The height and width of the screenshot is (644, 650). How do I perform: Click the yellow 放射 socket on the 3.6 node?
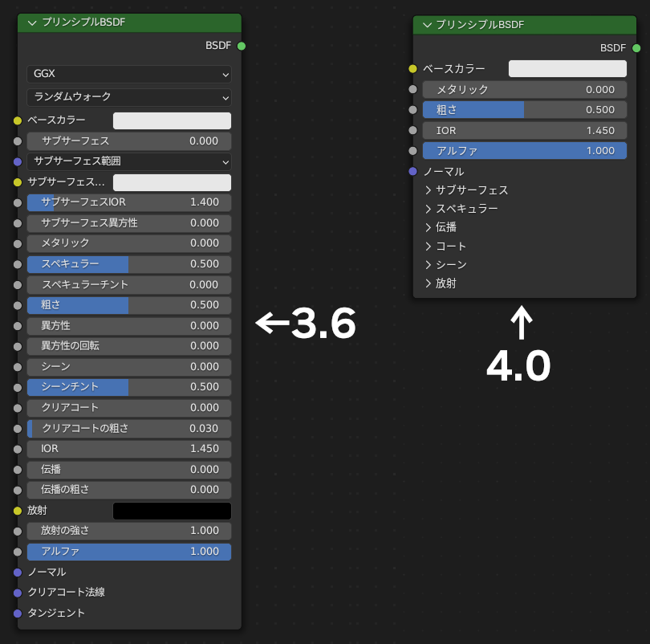pos(18,511)
